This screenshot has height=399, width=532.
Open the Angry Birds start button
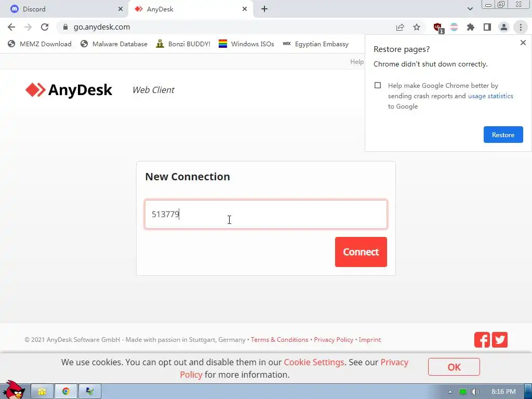point(14,390)
